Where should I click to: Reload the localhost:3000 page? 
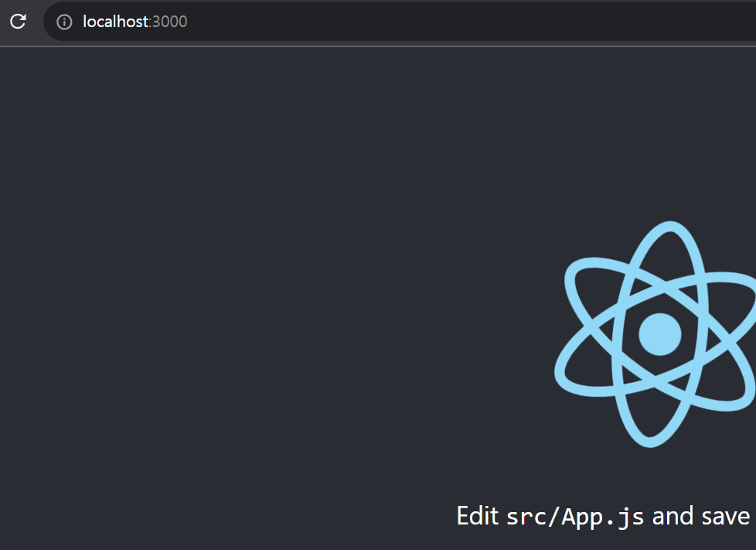pyautogui.click(x=18, y=22)
